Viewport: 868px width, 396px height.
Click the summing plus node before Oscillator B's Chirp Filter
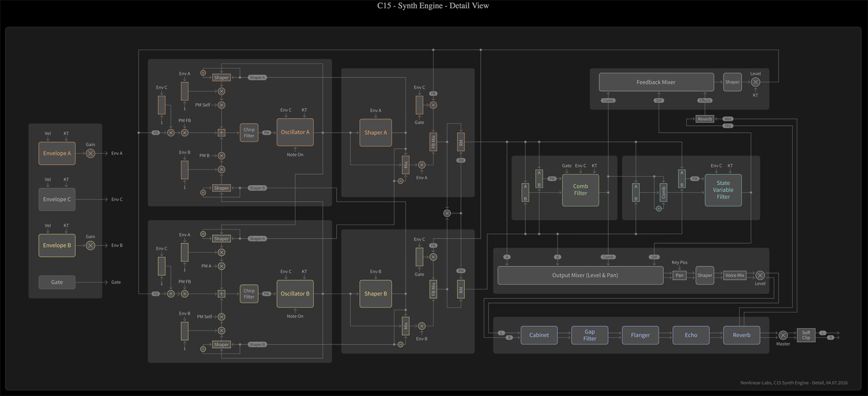pyautogui.click(x=221, y=294)
